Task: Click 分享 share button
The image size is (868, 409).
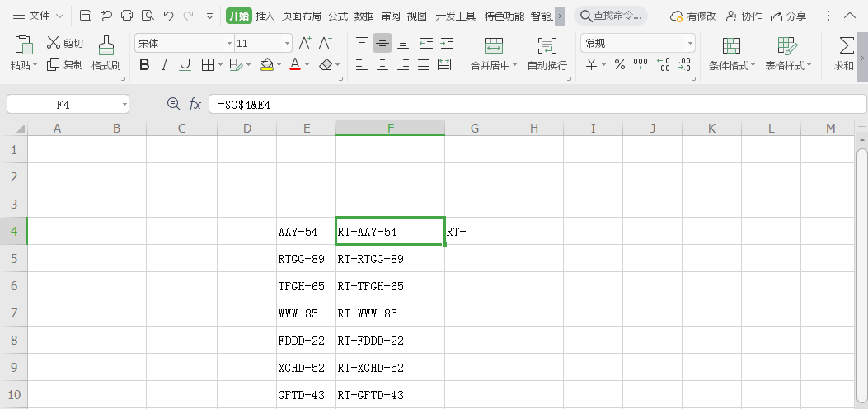Action: tap(788, 16)
